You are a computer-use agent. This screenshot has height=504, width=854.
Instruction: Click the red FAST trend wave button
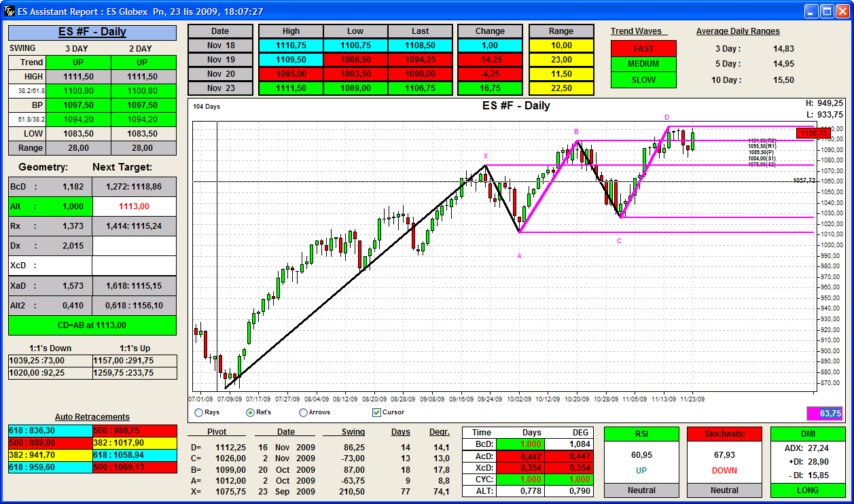(x=643, y=49)
